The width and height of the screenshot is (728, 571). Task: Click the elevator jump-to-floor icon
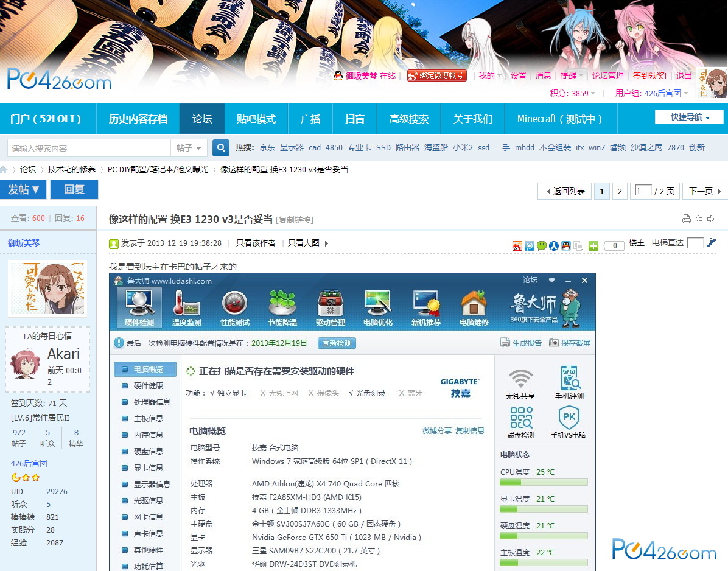[712, 242]
